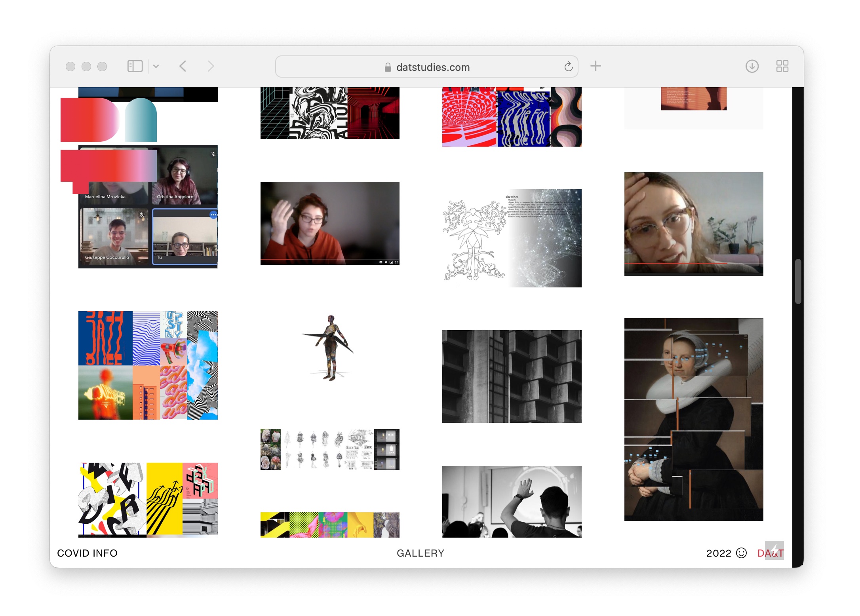The height and width of the screenshot is (616, 860).
Task: Go back with the left arrow
Action: click(x=183, y=66)
